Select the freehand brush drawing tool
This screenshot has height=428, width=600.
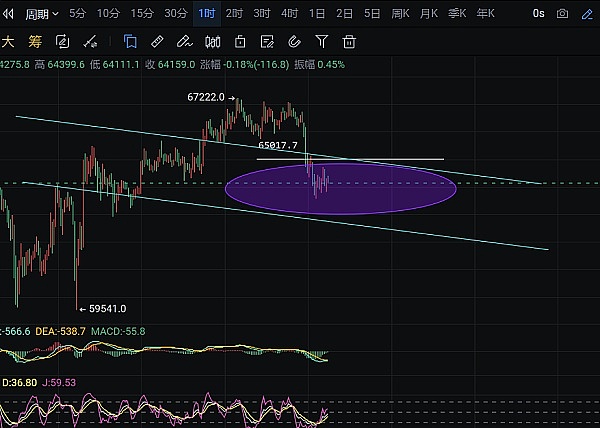tap(185, 42)
